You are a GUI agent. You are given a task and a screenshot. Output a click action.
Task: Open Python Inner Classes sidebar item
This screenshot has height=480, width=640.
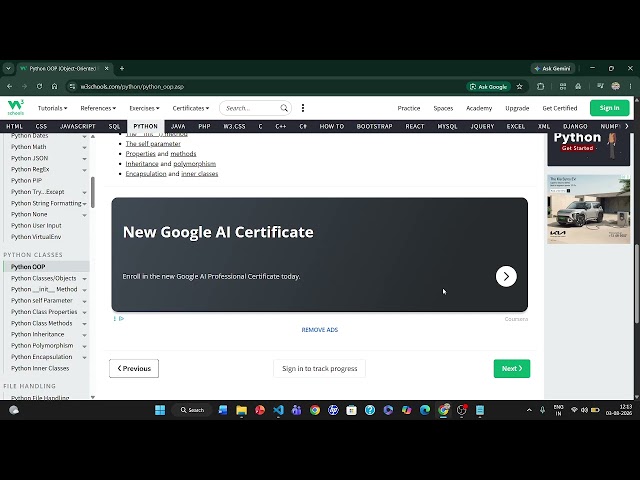tap(40, 368)
